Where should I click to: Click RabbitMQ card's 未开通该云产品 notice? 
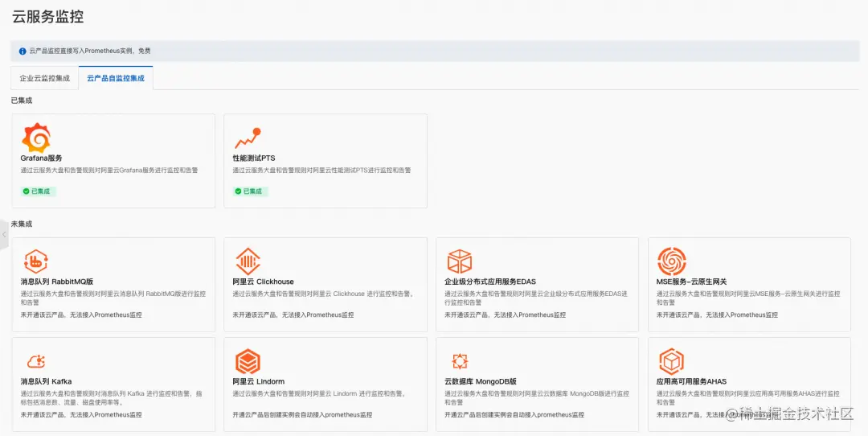81,315
